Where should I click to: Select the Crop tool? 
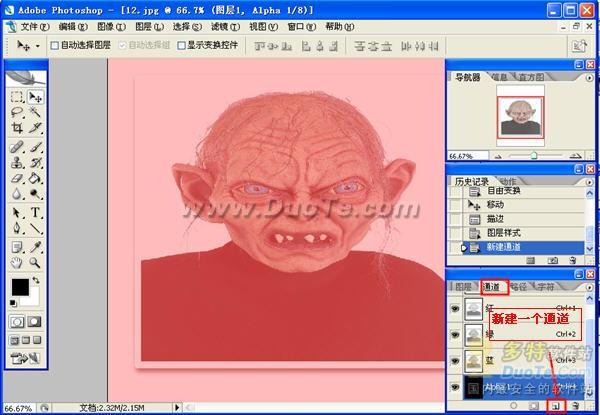click(16, 127)
